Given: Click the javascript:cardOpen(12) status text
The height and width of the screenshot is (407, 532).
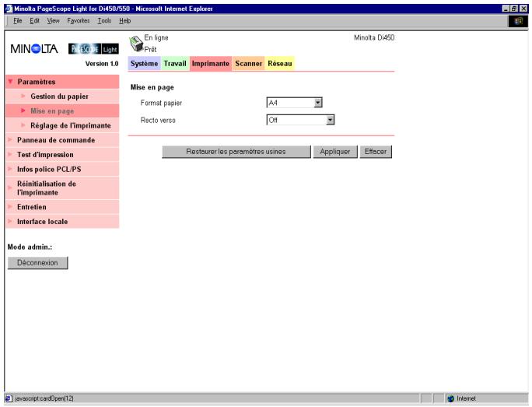Looking at the screenshot, I should pyautogui.click(x=44, y=398).
